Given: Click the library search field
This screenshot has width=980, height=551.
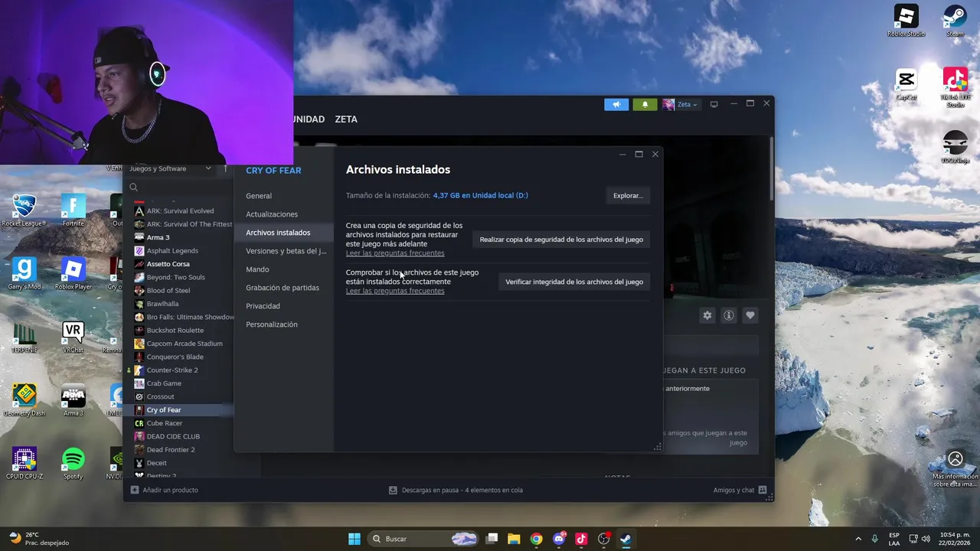Looking at the screenshot, I should pyautogui.click(x=180, y=187).
